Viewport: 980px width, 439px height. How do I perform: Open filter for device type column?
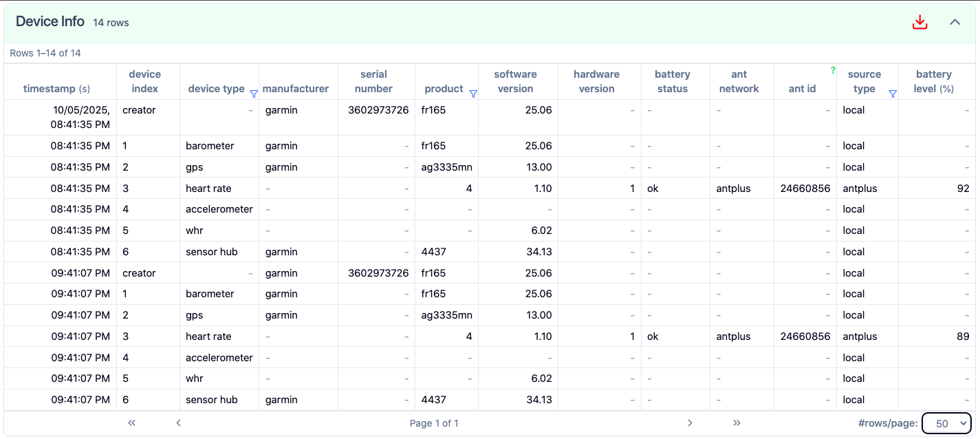pos(254,94)
